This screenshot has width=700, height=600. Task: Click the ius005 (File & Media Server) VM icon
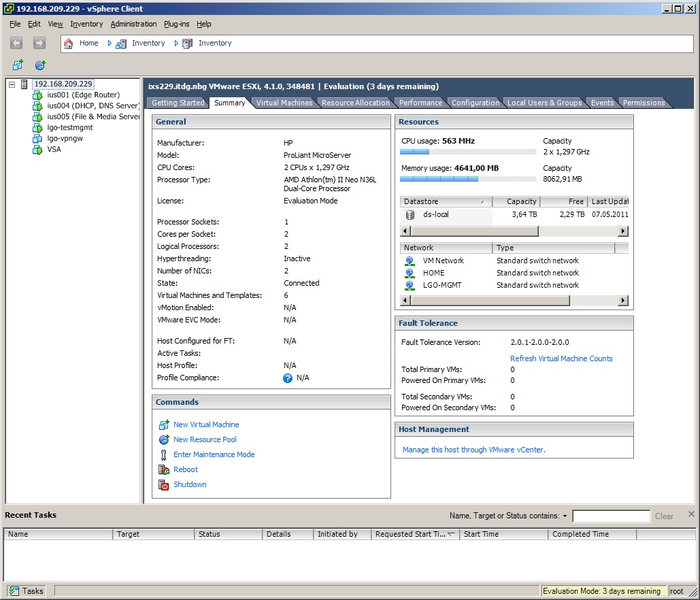pyautogui.click(x=37, y=117)
